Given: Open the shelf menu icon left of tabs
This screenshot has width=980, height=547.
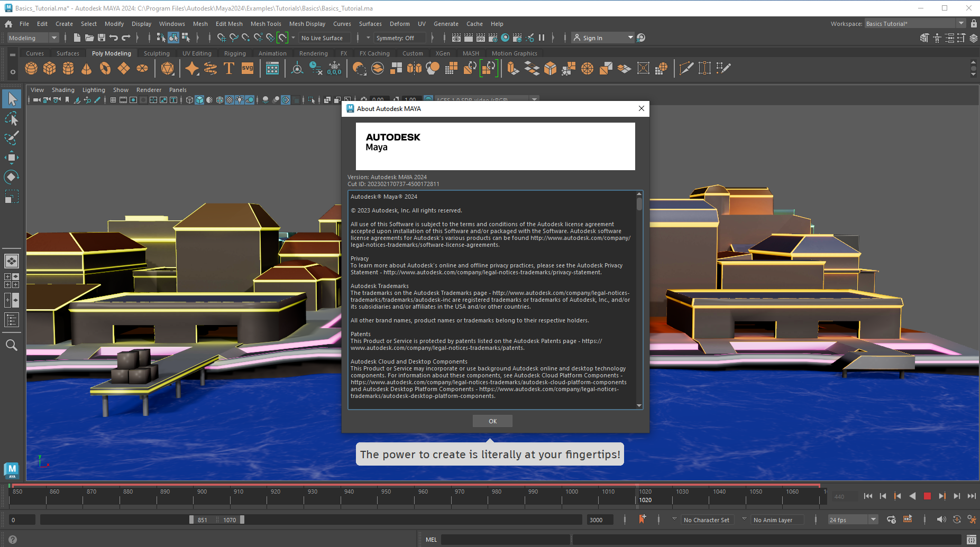Looking at the screenshot, I should (13, 54).
